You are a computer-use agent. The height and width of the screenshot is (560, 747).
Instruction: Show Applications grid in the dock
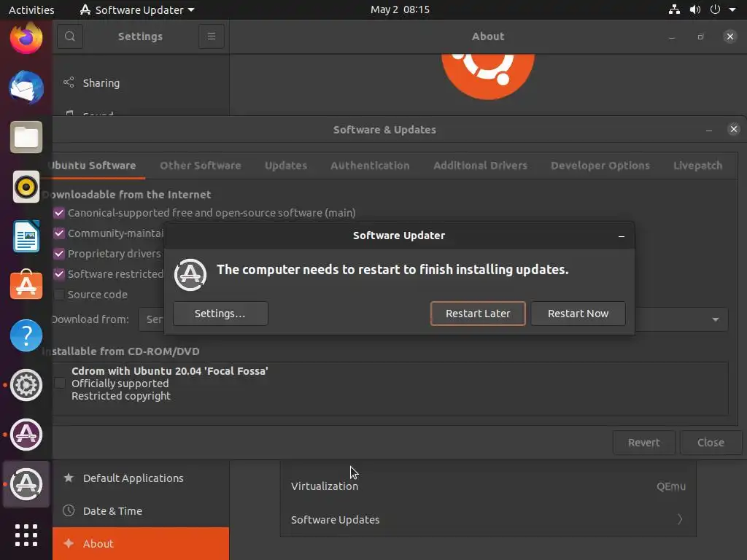pos(26,535)
